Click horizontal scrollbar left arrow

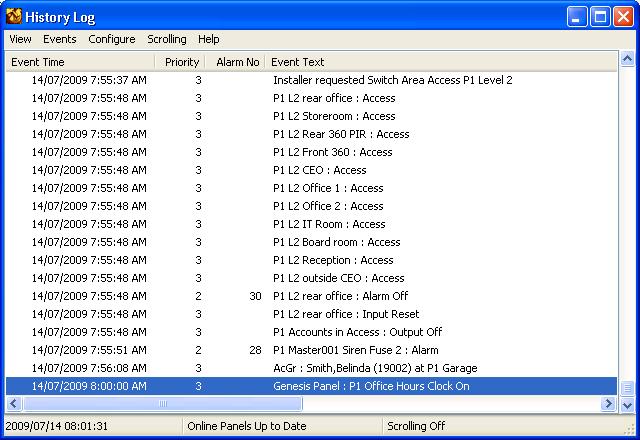[x=13, y=404]
